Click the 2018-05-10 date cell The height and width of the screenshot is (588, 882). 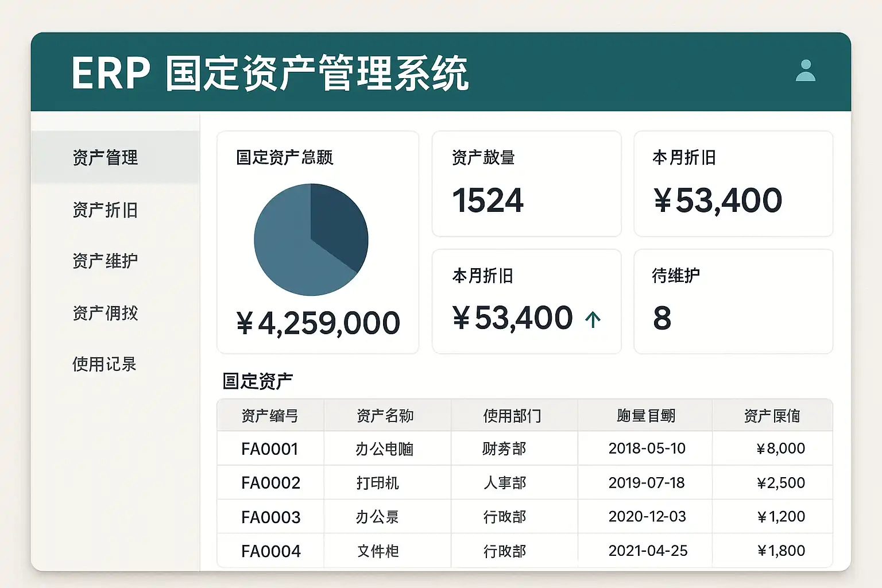click(647, 448)
